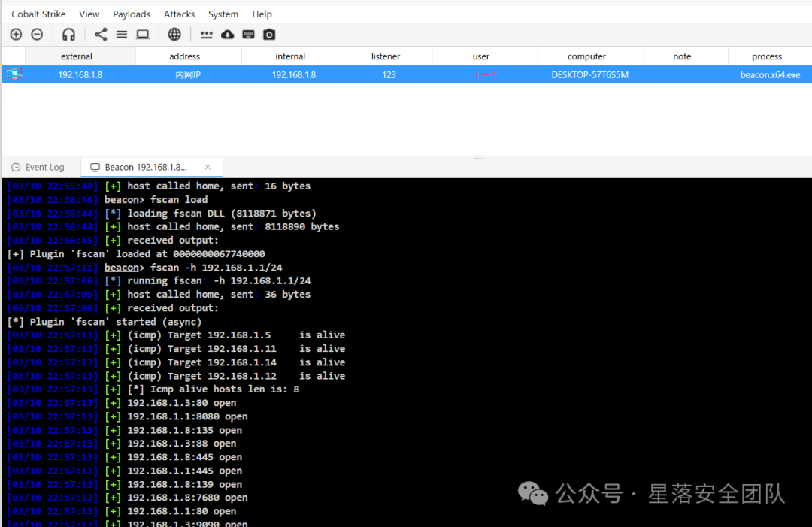Click the 'loading fscan DLL' output line
Screen dimensions: 812x527
pos(222,213)
